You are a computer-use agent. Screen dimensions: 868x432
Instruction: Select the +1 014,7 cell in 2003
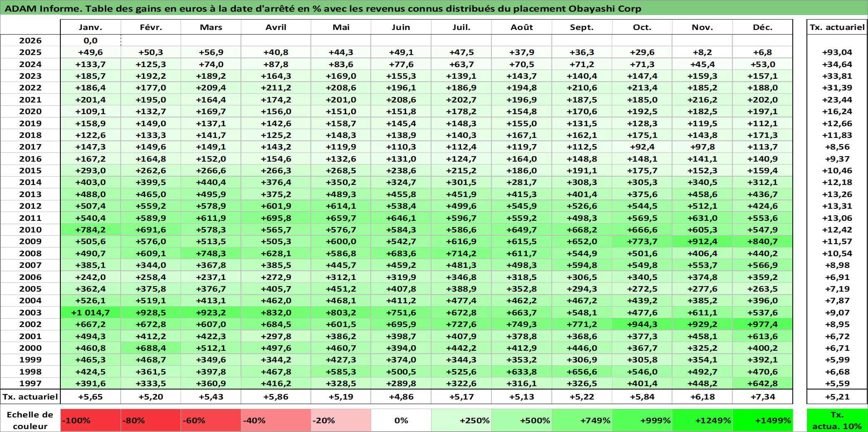[x=91, y=312]
